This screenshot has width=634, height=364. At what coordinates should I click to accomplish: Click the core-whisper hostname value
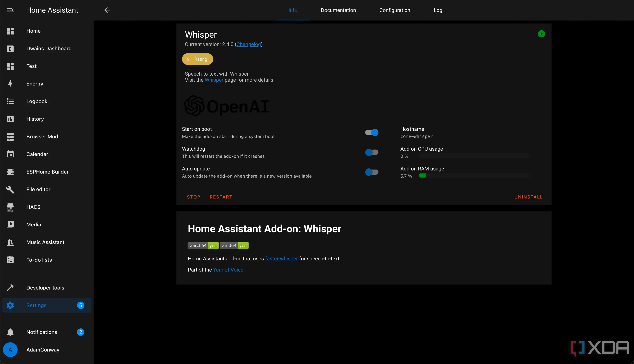(417, 136)
